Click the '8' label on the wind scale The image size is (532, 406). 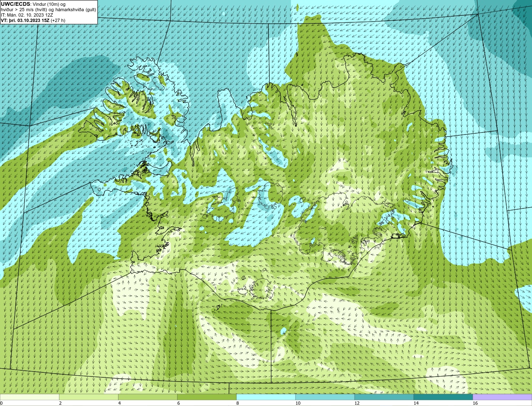point(237,403)
